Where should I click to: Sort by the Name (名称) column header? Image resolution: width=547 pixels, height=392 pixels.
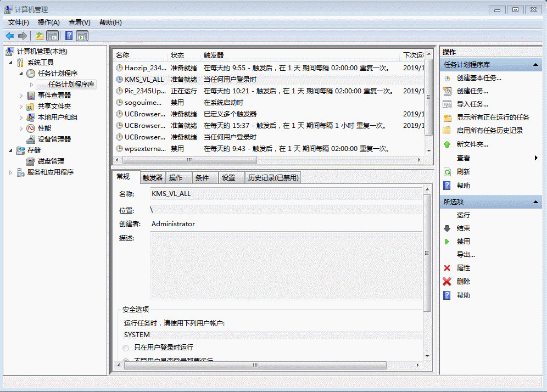pyautogui.click(x=141, y=55)
